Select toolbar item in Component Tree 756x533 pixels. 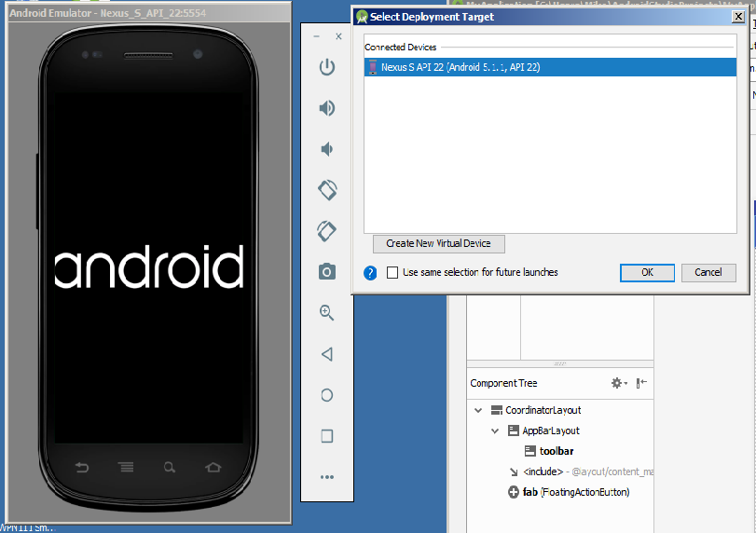point(557,451)
